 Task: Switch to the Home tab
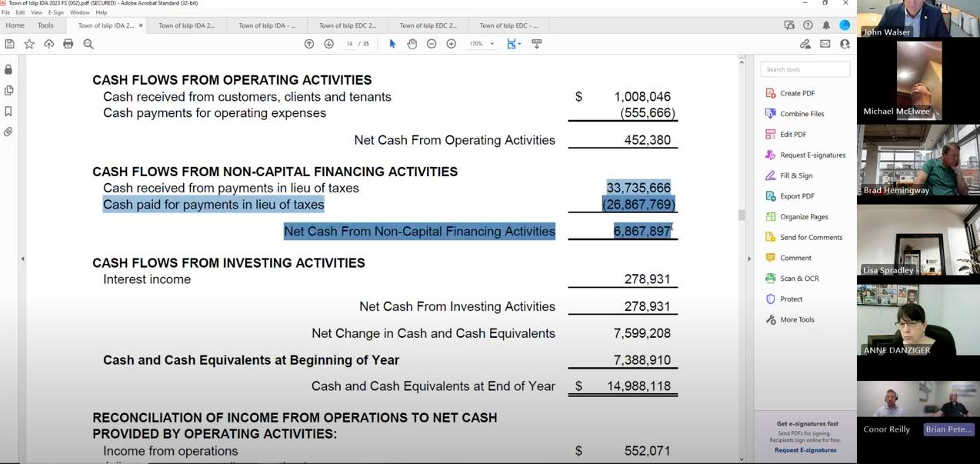point(15,25)
